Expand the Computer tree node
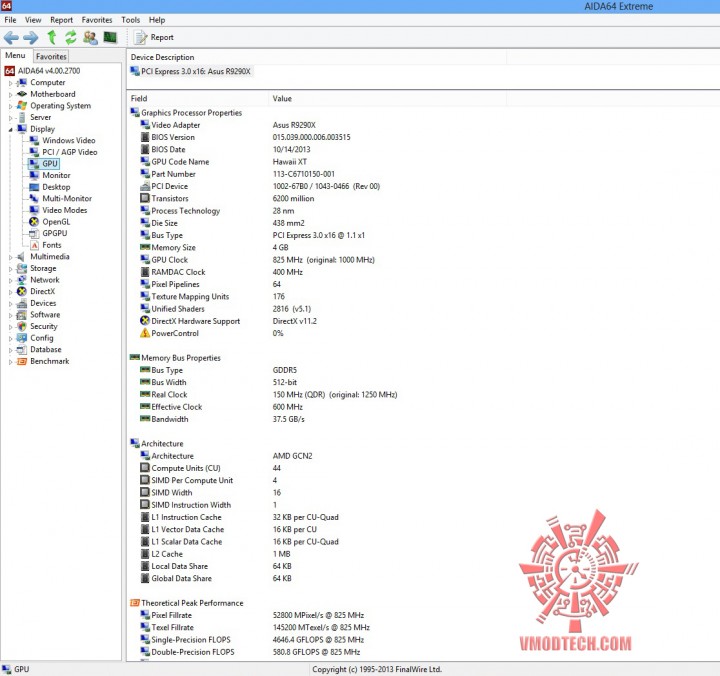The image size is (720, 676). [x=10, y=83]
